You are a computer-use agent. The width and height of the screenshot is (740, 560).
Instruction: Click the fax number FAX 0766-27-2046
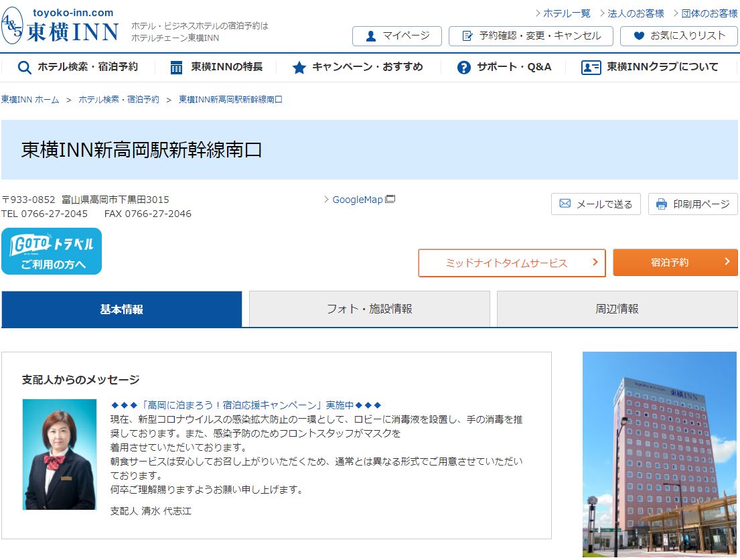(x=148, y=214)
